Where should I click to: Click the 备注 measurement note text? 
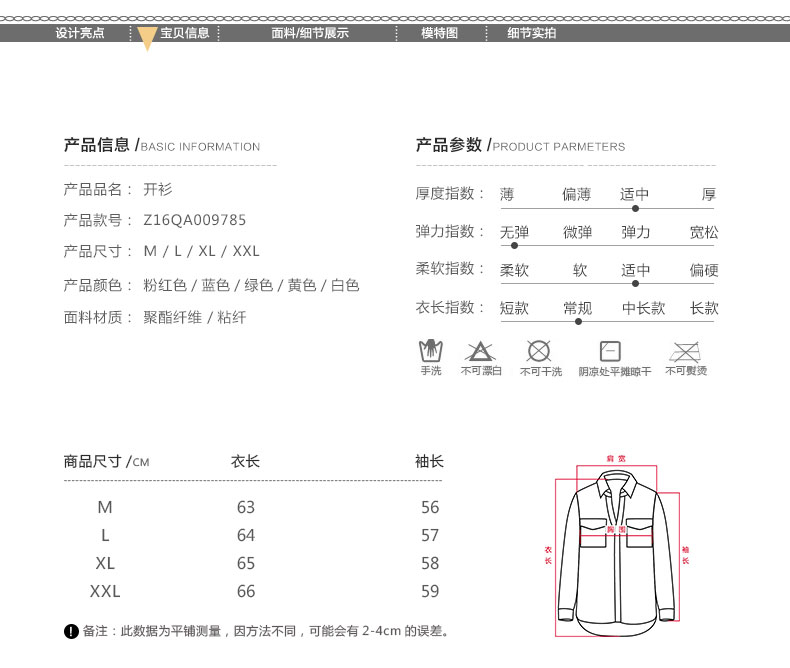[266, 631]
